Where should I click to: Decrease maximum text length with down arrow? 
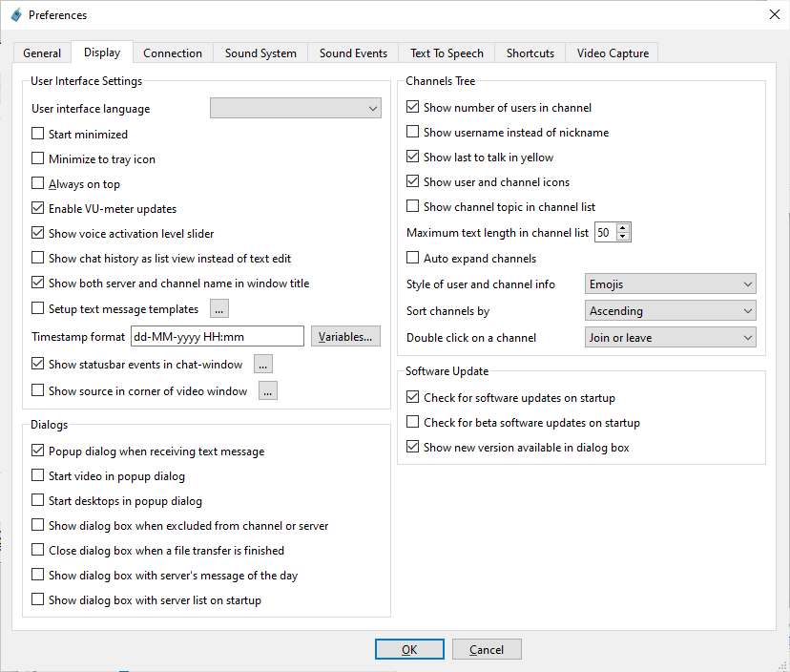click(x=623, y=237)
